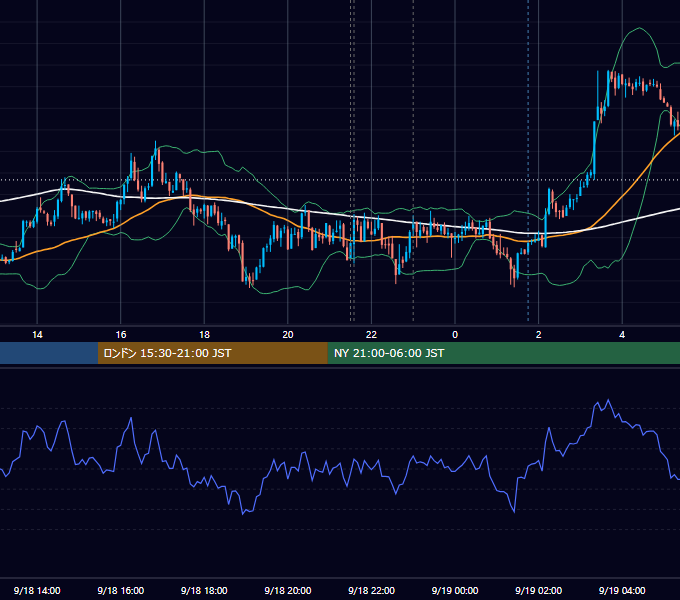Click the 9/18 14:00 time label
The width and height of the screenshot is (680, 600).
37,590
